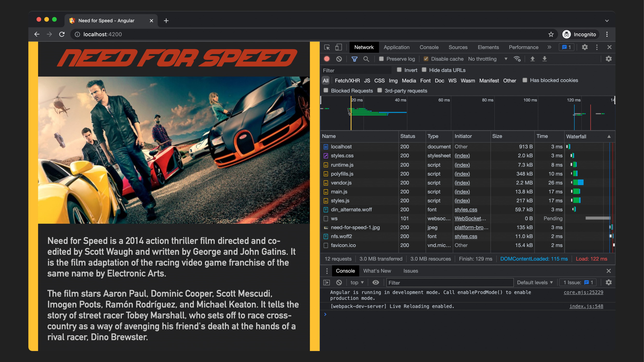View site information icon
The image size is (644, 362).
[78, 35]
